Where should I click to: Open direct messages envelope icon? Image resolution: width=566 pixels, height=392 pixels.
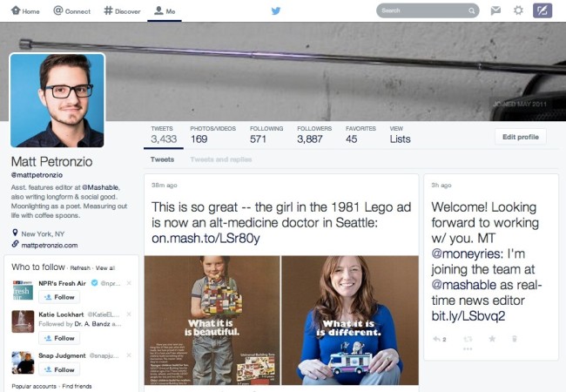495,10
